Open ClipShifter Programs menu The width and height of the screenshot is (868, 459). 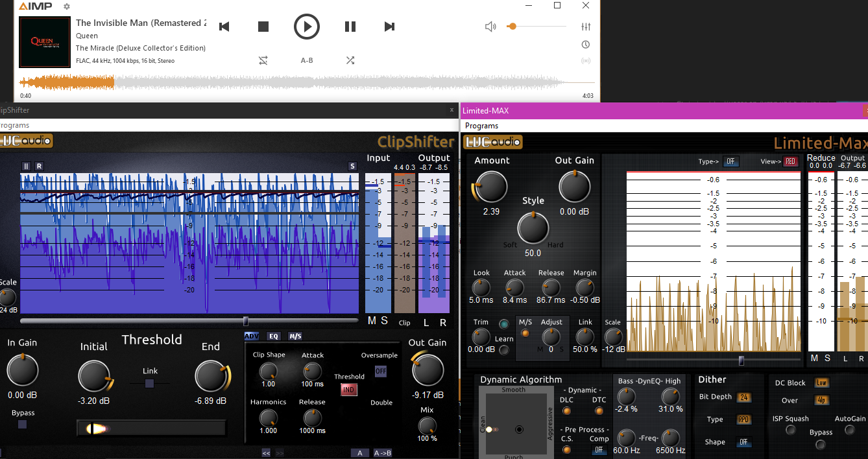[x=14, y=125]
